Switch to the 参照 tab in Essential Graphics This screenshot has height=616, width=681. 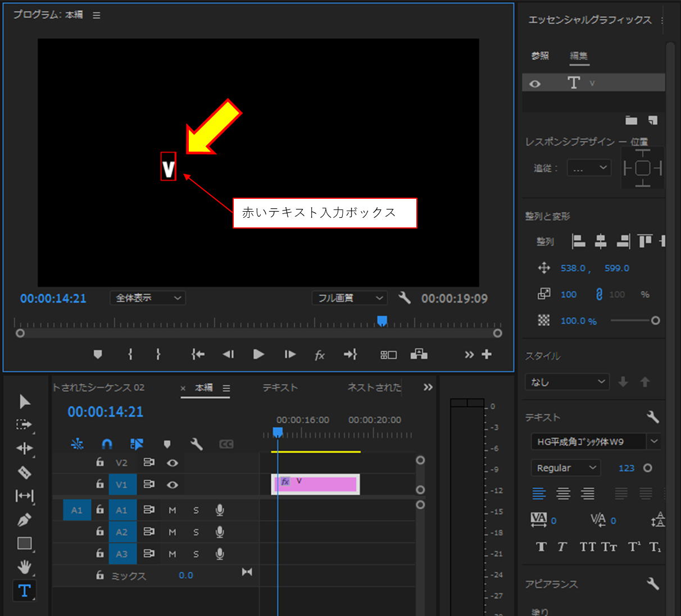click(x=539, y=56)
